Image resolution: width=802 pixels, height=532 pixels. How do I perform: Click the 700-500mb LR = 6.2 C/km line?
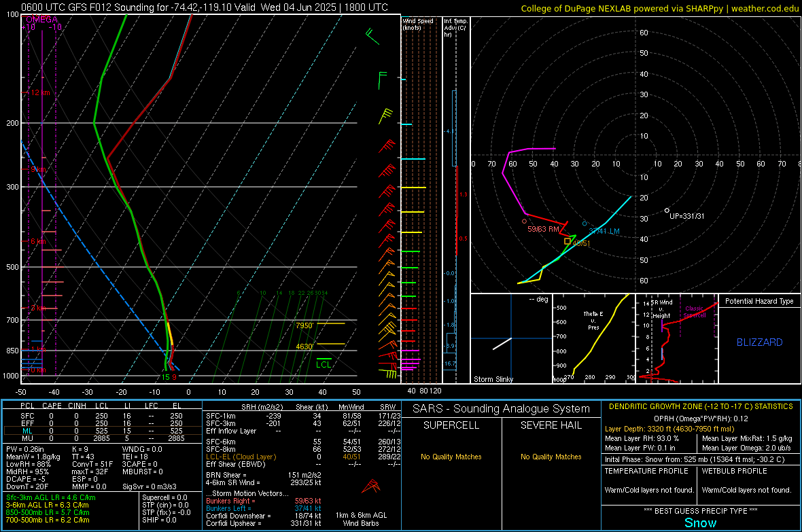click(x=48, y=520)
